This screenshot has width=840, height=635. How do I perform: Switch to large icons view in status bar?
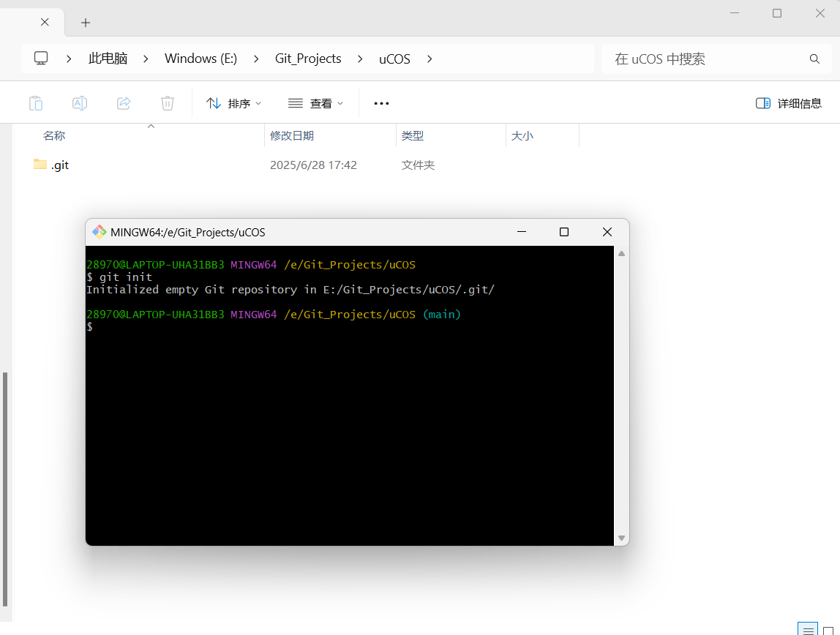[828, 631]
